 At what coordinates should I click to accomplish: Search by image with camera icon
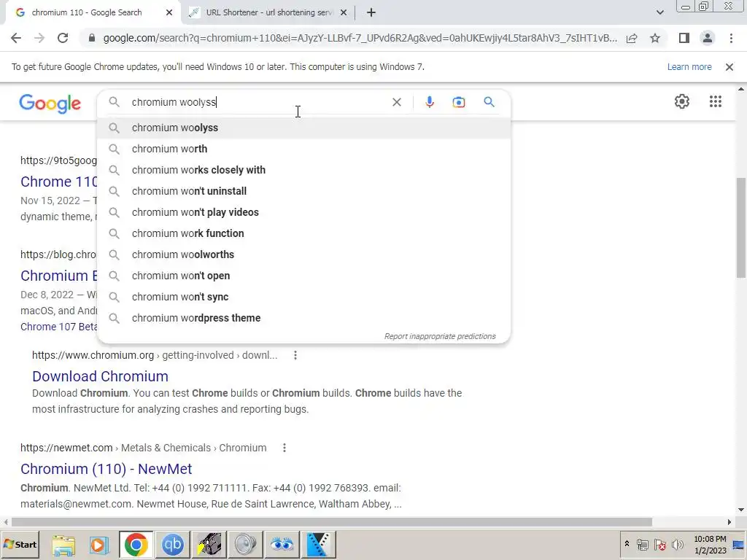pos(458,102)
